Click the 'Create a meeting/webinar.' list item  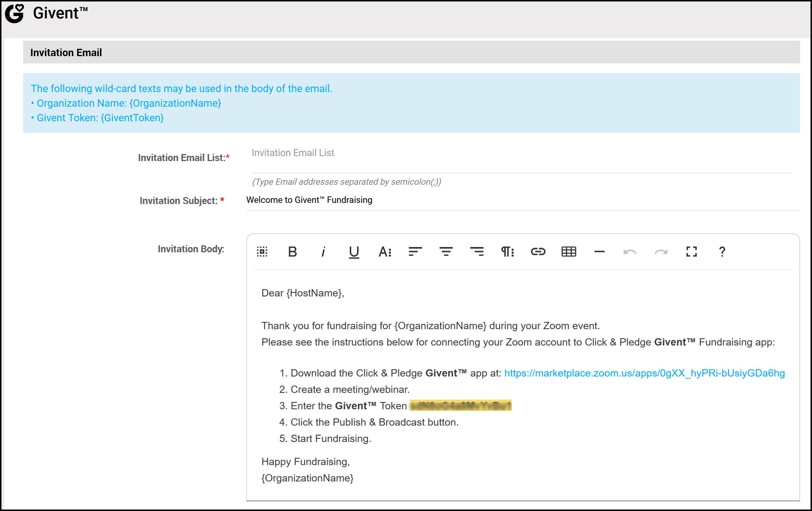click(350, 390)
